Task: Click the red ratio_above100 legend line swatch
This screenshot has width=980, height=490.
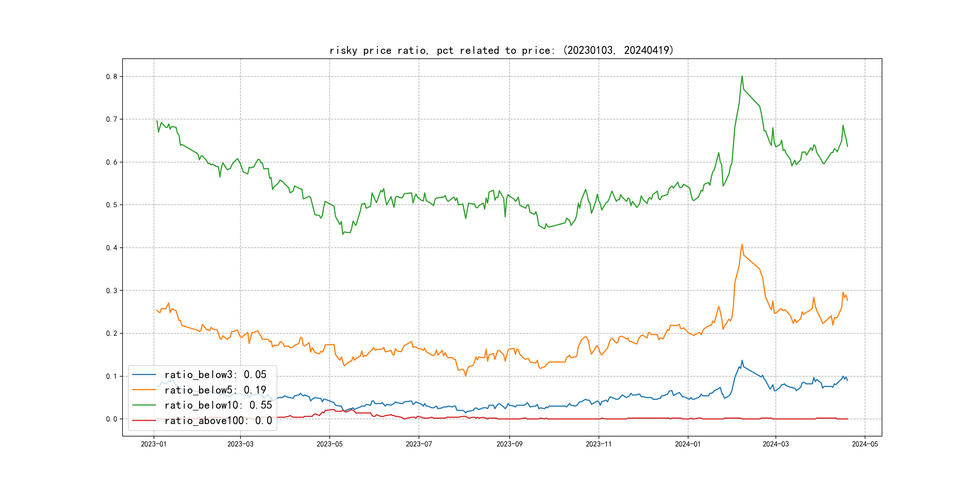Action: click(144, 420)
